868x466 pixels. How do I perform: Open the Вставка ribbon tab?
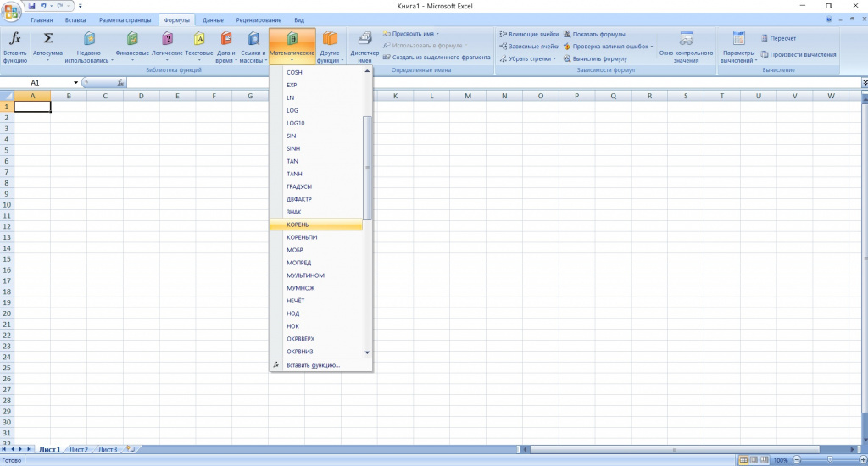(x=75, y=20)
